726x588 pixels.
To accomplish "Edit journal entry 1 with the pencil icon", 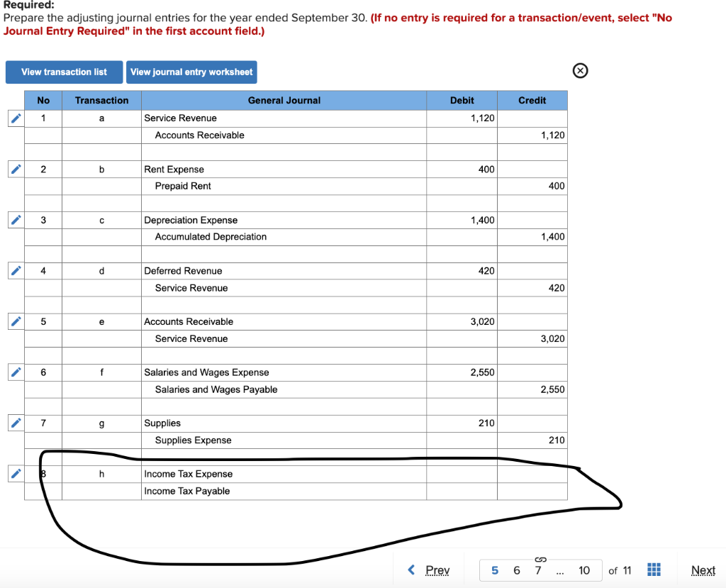I will point(16,118).
